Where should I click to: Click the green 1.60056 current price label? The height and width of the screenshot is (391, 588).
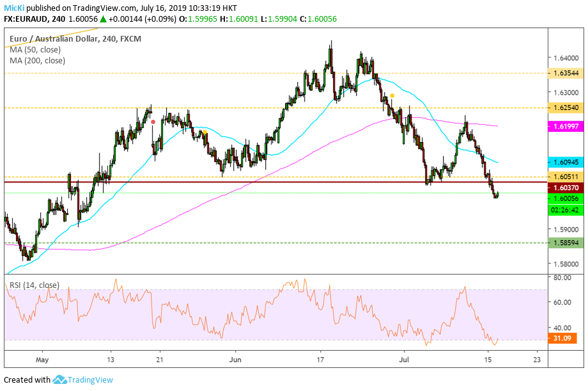(x=566, y=198)
